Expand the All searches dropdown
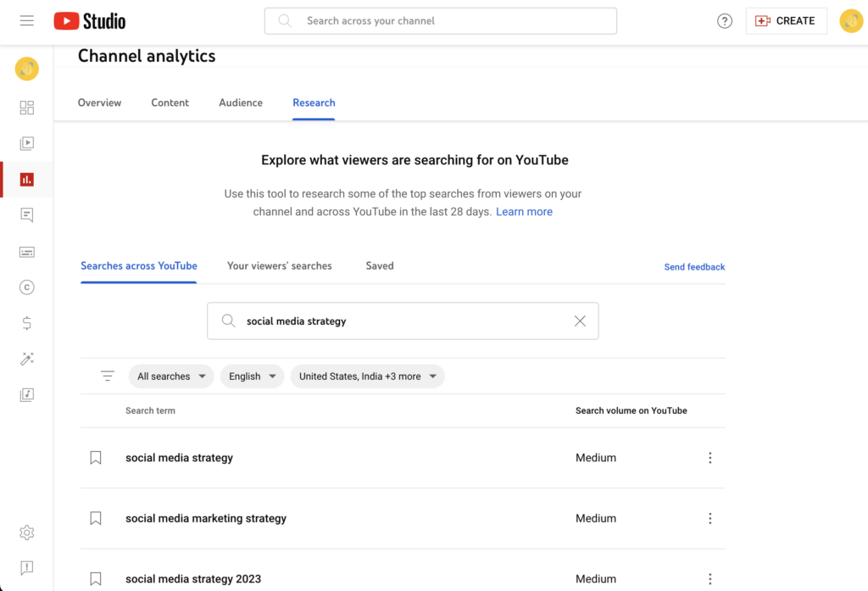The image size is (868, 591). point(171,376)
